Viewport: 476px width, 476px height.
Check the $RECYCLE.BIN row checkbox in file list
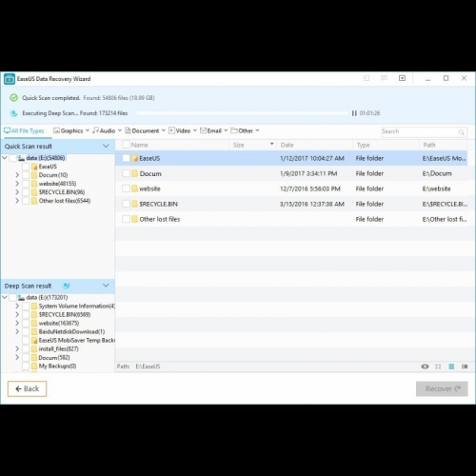[x=126, y=204]
